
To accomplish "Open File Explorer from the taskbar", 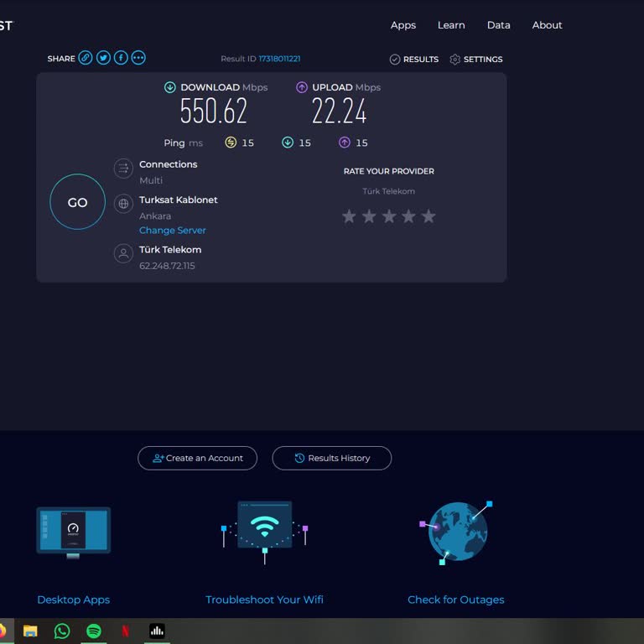I will [x=30, y=631].
